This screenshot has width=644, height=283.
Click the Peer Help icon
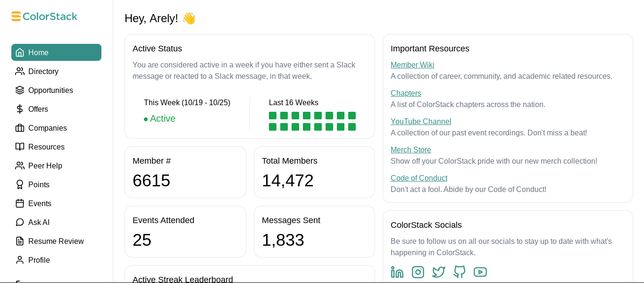tap(19, 166)
